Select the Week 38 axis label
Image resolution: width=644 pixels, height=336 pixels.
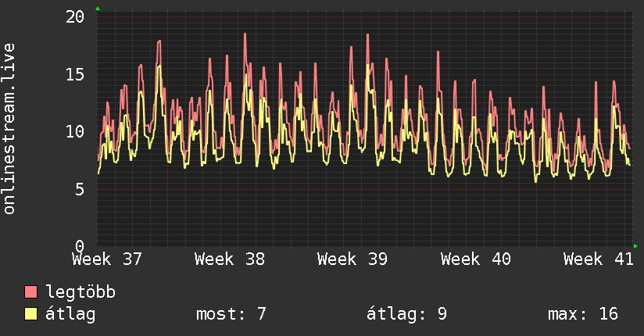tap(230, 259)
